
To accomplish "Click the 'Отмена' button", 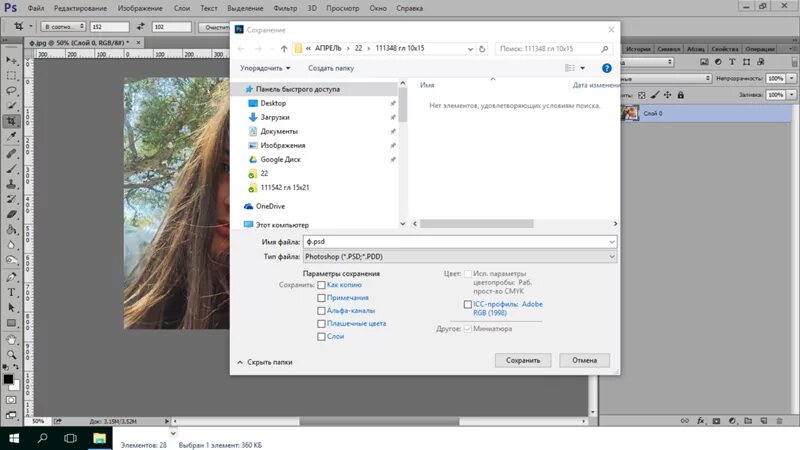I will tap(584, 360).
